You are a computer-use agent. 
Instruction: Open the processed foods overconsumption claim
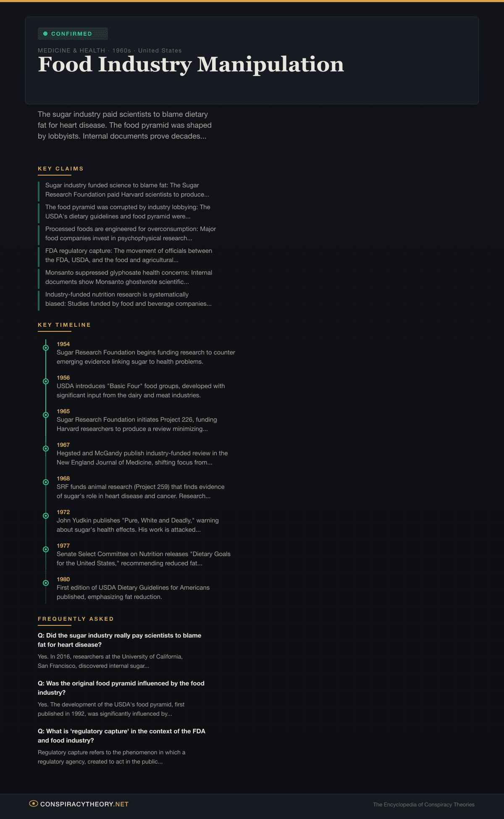point(130,234)
